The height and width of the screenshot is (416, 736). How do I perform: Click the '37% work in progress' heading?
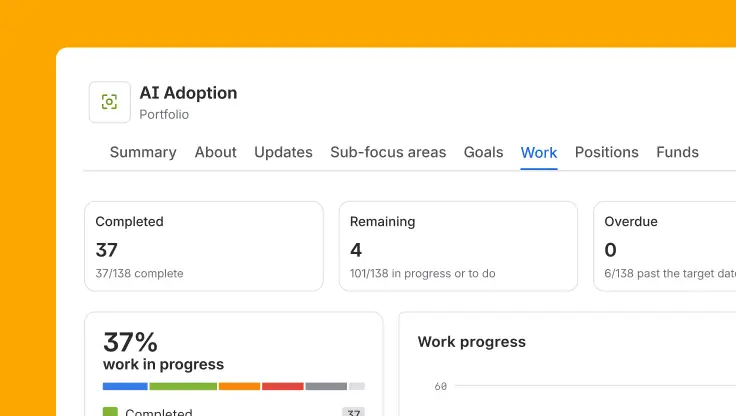(x=163, y=351)
